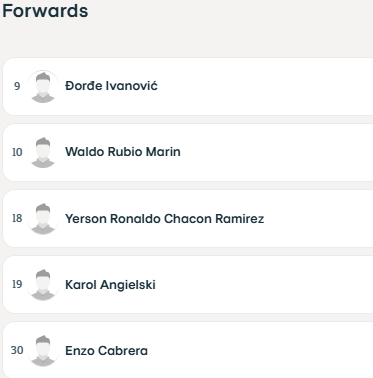Image resolution: width=373 pixels, height=378 pixels.
Task: Click shirt number 19
Action: [x=17, y=284]
